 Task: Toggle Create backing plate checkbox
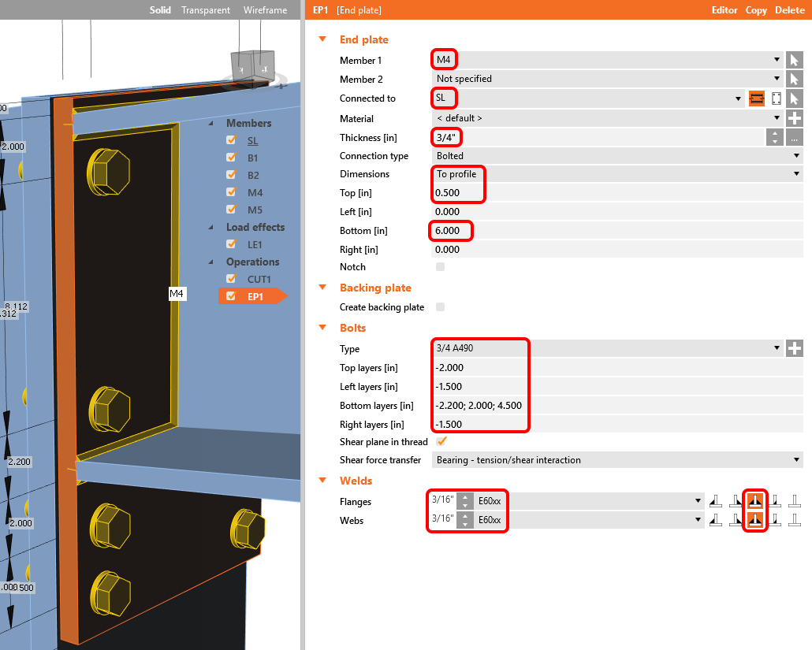click(440, 307)
